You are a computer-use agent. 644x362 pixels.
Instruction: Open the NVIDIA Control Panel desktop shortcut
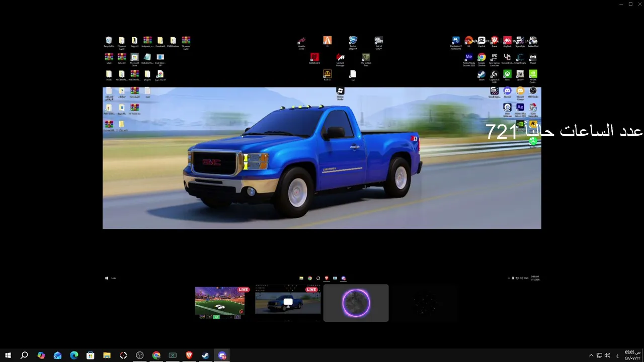coord(533,76)
